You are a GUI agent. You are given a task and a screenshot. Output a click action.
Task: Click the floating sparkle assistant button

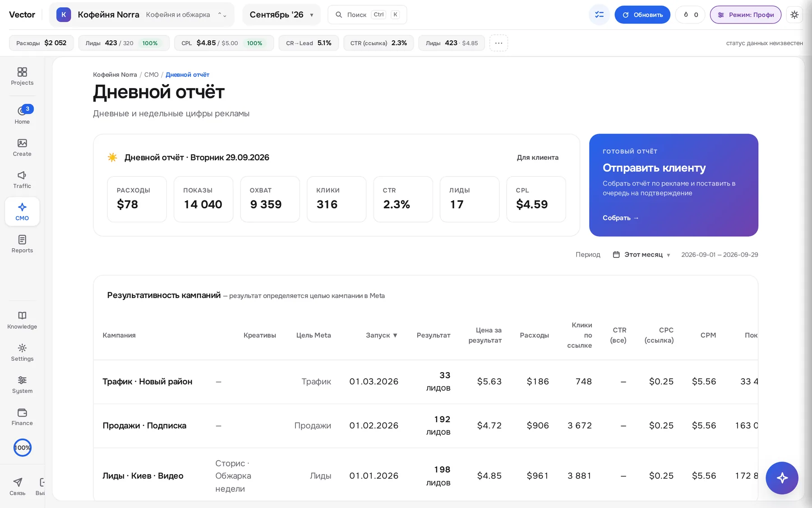point(782,478)
